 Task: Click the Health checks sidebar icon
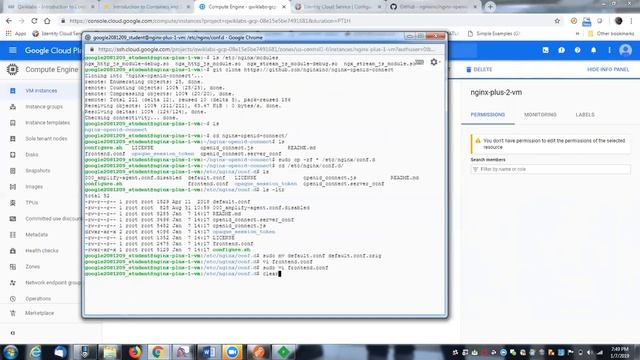pyautogui.click(x=13, y=251)
